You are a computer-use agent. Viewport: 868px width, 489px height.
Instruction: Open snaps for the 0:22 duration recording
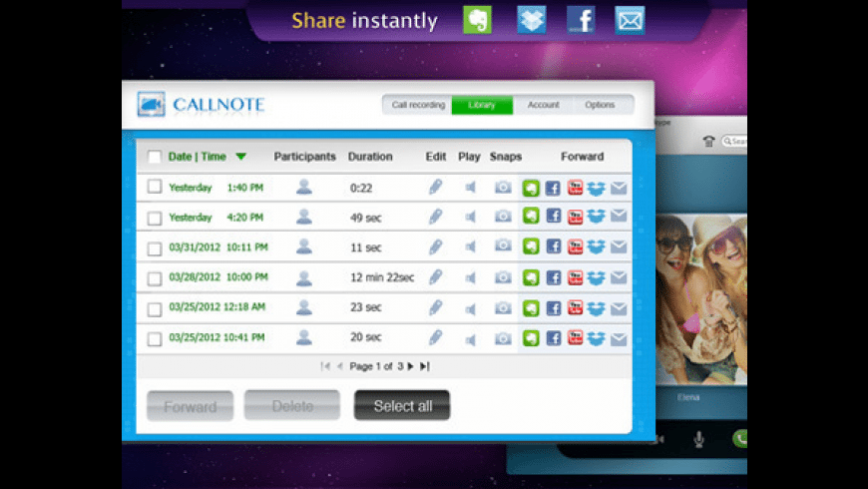(x=503, y=188)
